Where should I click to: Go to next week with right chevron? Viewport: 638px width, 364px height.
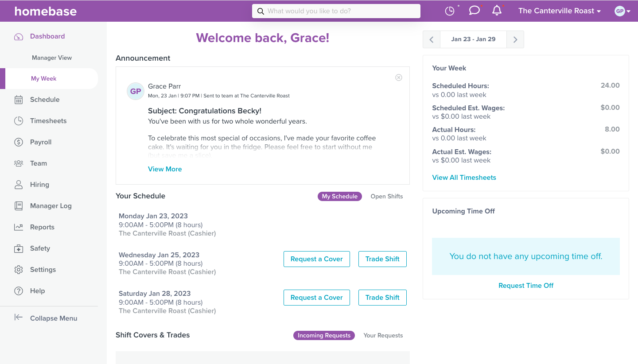[515, 39]
